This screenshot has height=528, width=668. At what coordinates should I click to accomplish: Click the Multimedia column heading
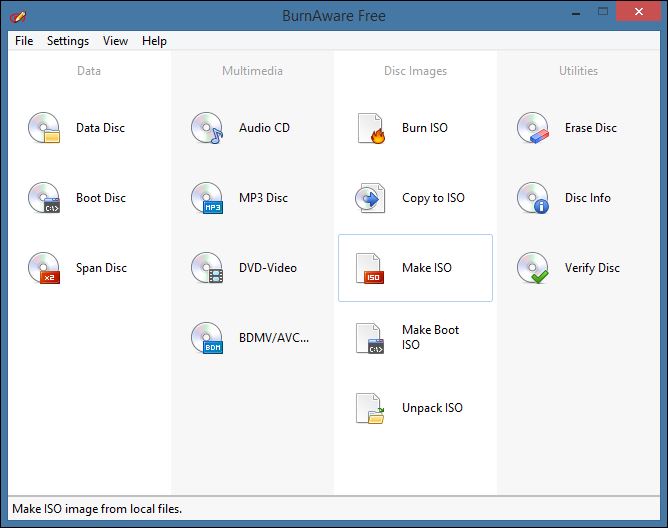(252, 71)
